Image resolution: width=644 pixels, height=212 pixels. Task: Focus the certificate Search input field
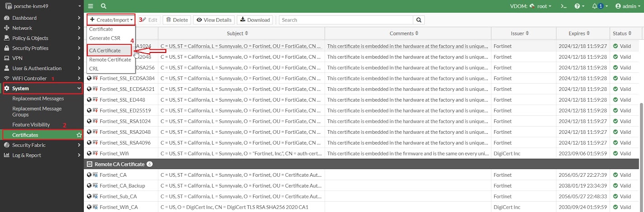coord(346,20)
